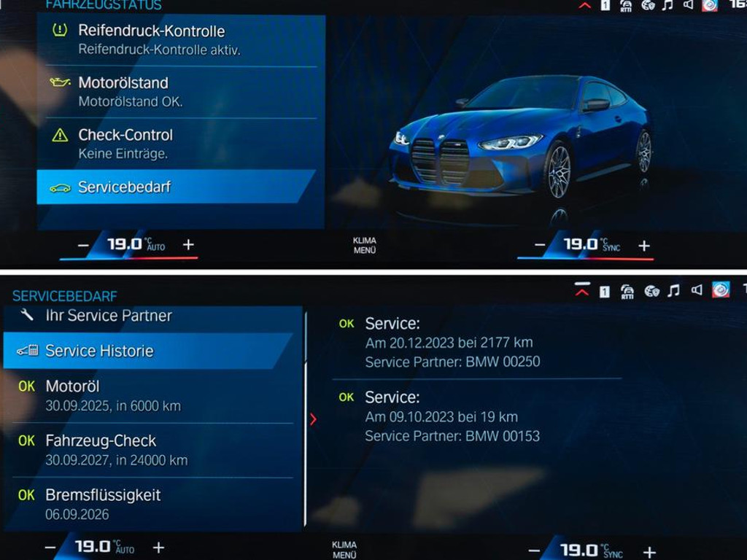Tap the speaker volume icon on Fahrzeugstatus screen
Viewport: 747px width, 560px height.
pyautogui.click(x=688, y=5)
